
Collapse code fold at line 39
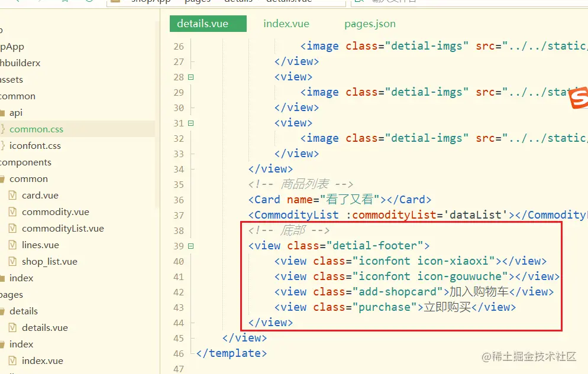(191, 246)
